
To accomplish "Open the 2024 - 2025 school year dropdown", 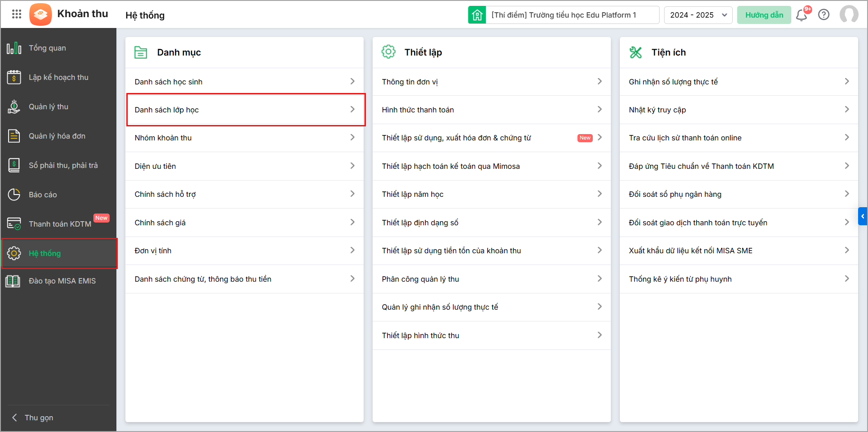I will pos(698,15).
